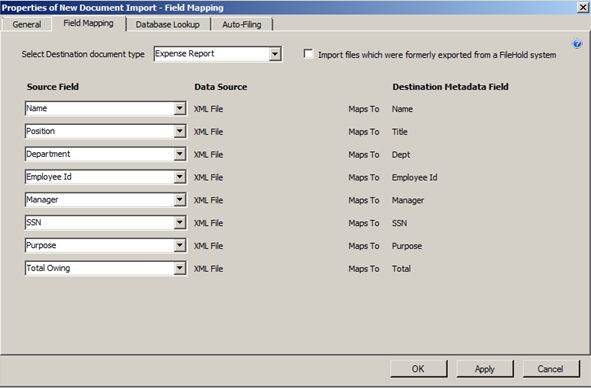Open the Total Owing source field dropdown arrow
The image size is (591, 388).
point(180,268)
